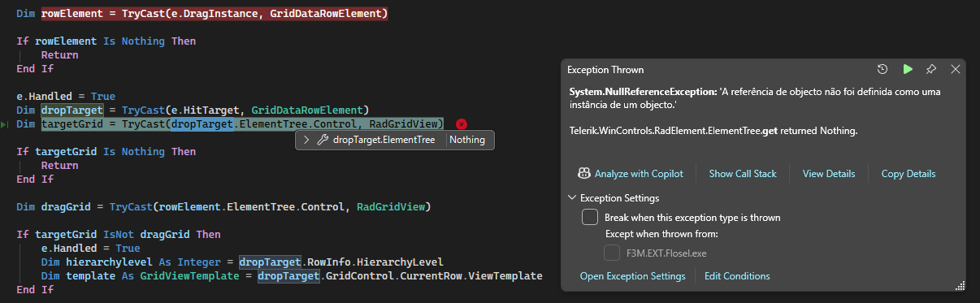Enable Break when this exception type is thrown
The height and width of the screenshot is (303, 980).
590,218
